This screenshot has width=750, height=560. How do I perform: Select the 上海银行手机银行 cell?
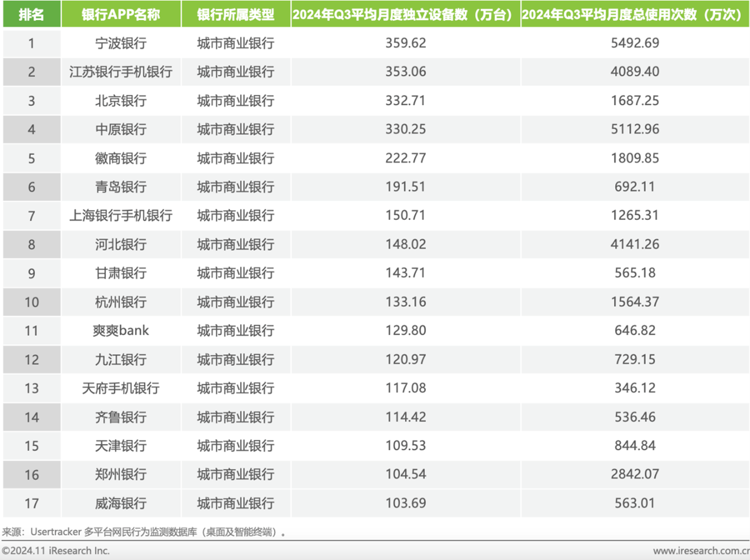coord(121,216)
